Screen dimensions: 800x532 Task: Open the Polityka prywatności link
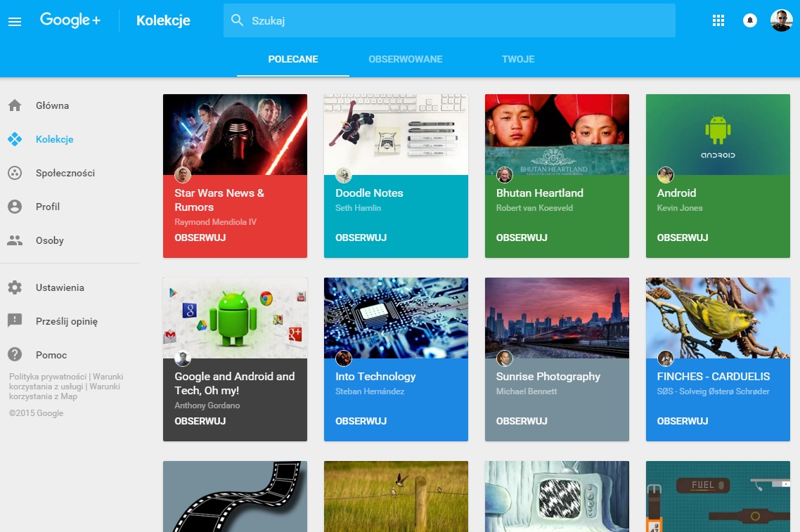47,377
